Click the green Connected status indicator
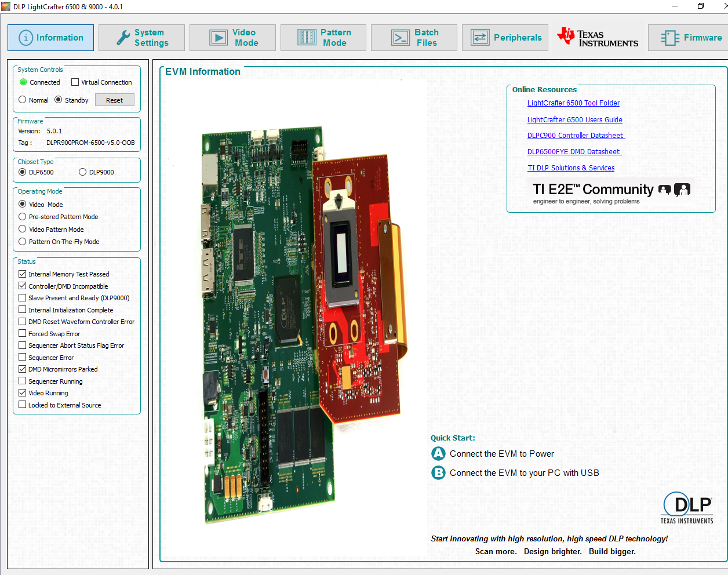This screenshot has width=728, height=575. [23, 82]
